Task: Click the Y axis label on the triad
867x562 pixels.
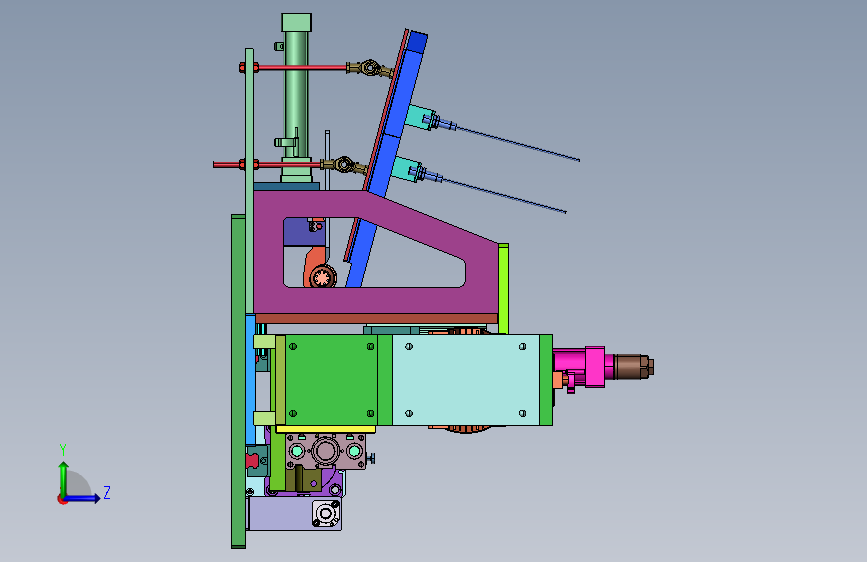Action: pyautogui.click(x=63, y=450)
